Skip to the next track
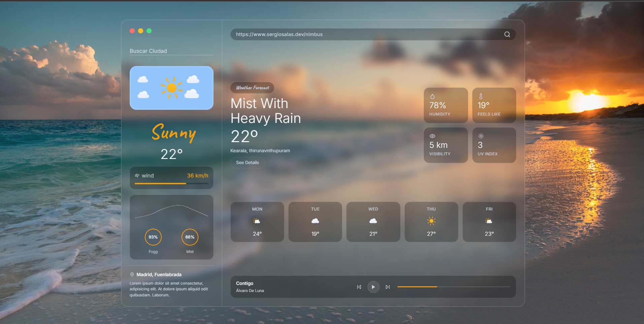The width and height of the screenshot is (644, 324). tap(388, 287)
